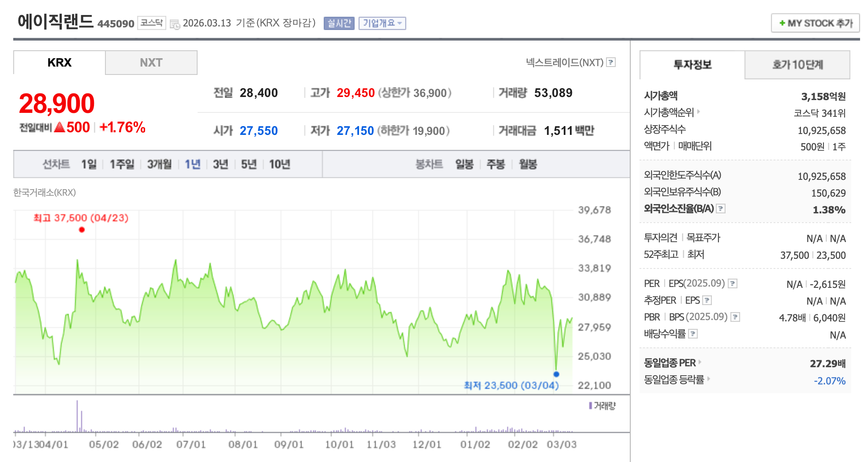The height and width of the screenshot is (462, 868).
Task: Click the MY STOCK 추가 button
Action: point(816,23)
